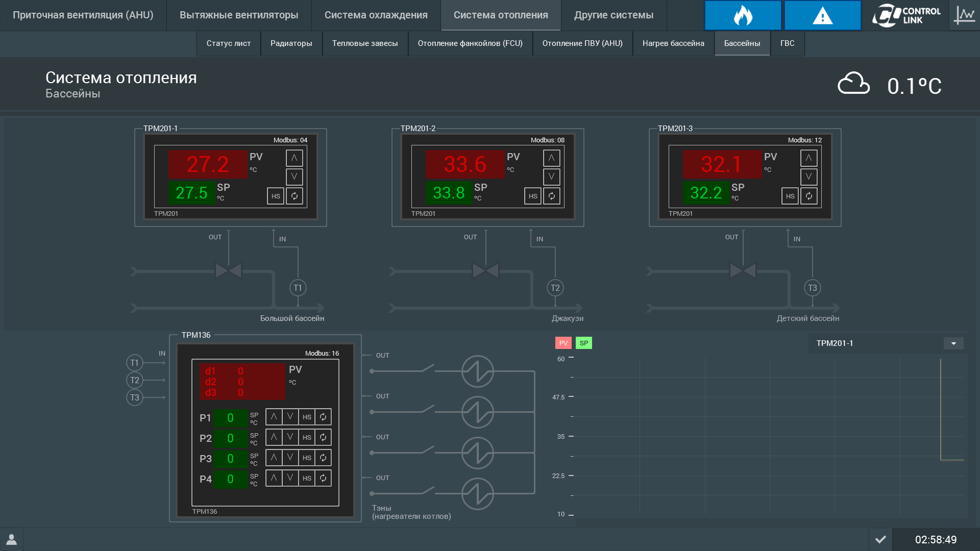Lower P3 setpoint on TPM136

click(x=290, y=458)
